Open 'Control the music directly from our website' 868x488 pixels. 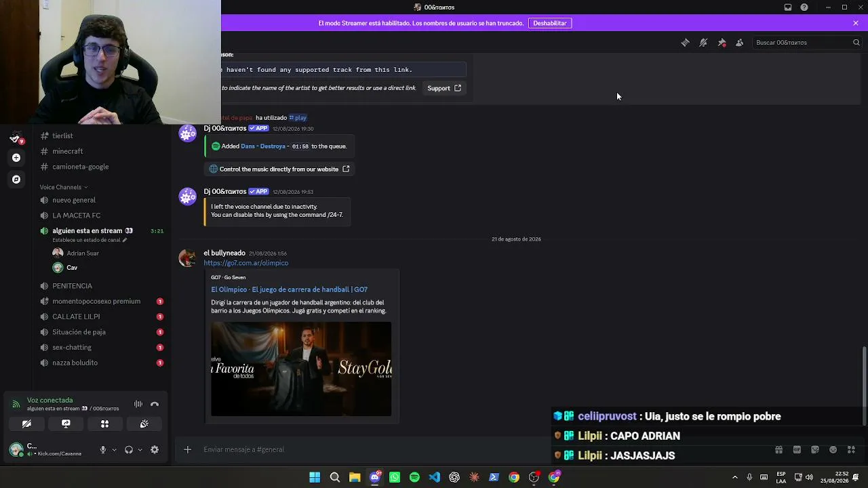click(x=279, y=169)
